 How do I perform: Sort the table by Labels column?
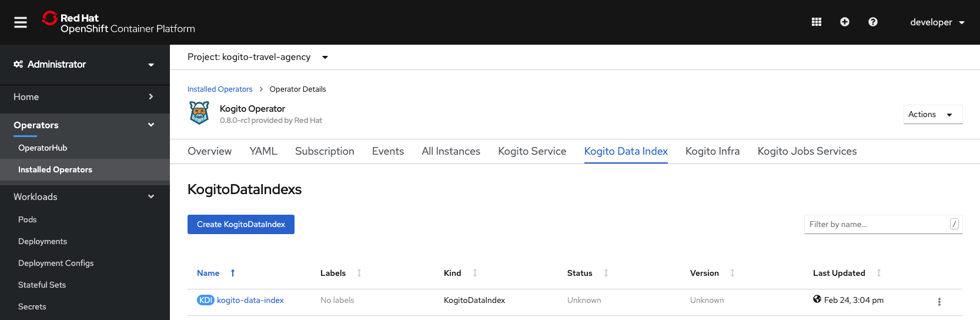pyautogui.click(x=341, y=273)
